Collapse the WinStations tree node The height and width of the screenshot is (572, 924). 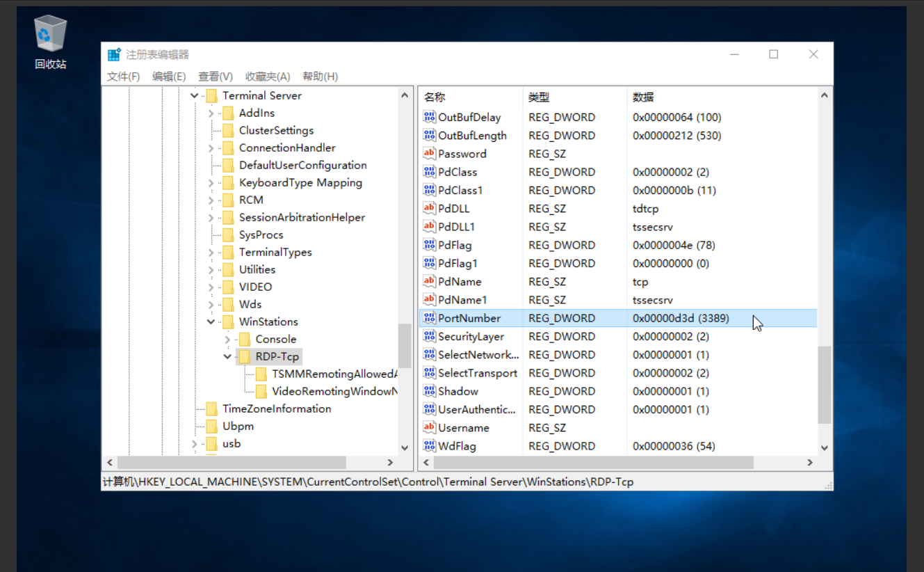tap(211, 321)
